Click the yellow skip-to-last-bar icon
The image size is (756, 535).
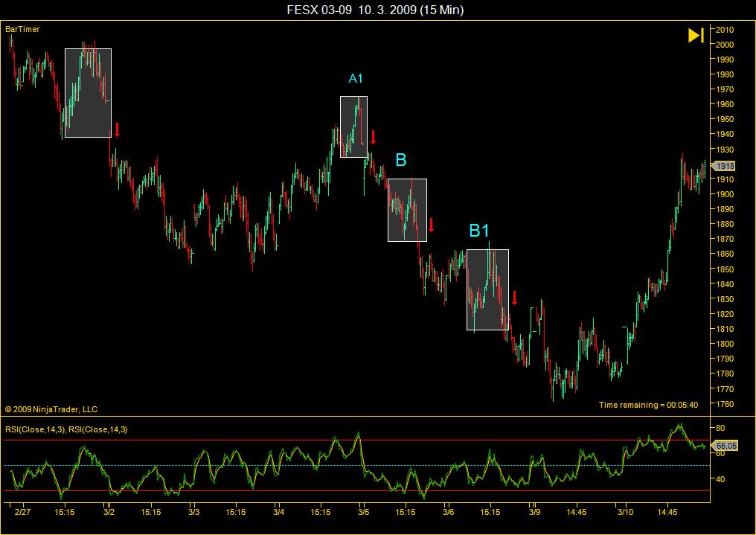tap(696, 35)
